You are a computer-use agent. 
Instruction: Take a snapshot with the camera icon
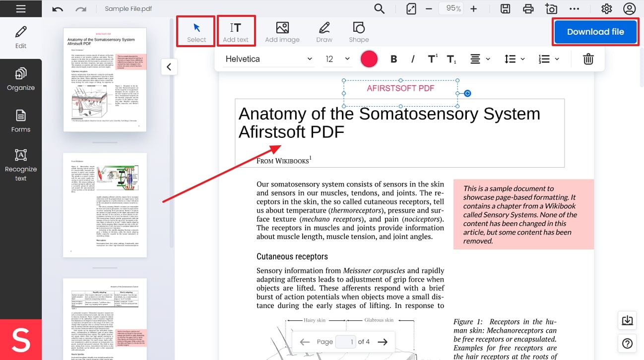[551, 8]
